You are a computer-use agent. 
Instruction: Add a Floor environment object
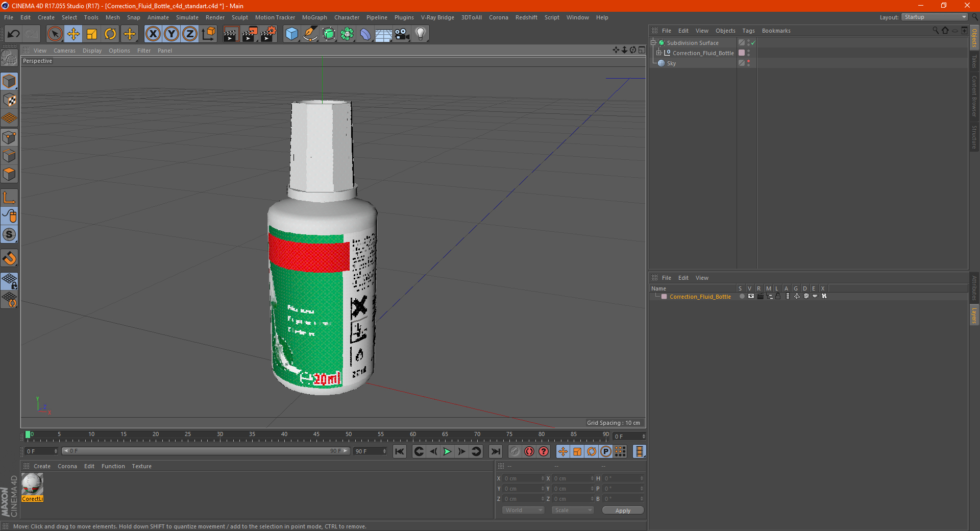point(384,34)
